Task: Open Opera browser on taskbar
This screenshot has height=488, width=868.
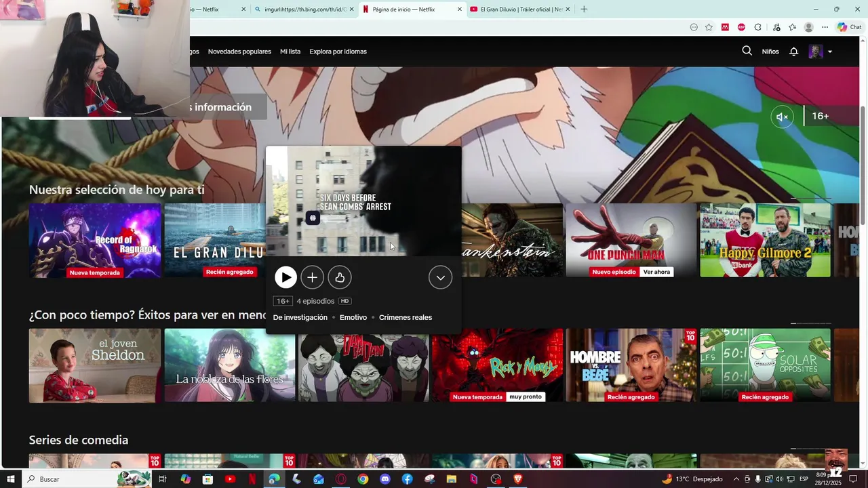Action: click(340, 479)
